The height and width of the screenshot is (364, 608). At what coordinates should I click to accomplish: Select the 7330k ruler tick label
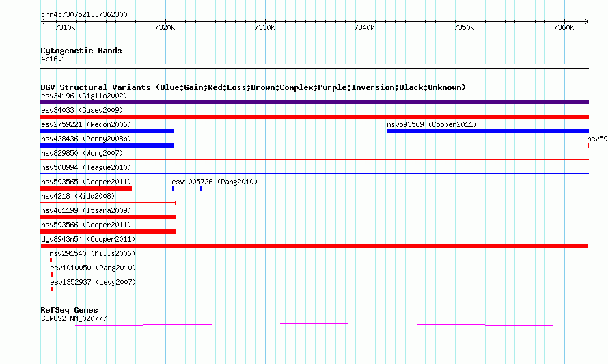click(264, 27)
